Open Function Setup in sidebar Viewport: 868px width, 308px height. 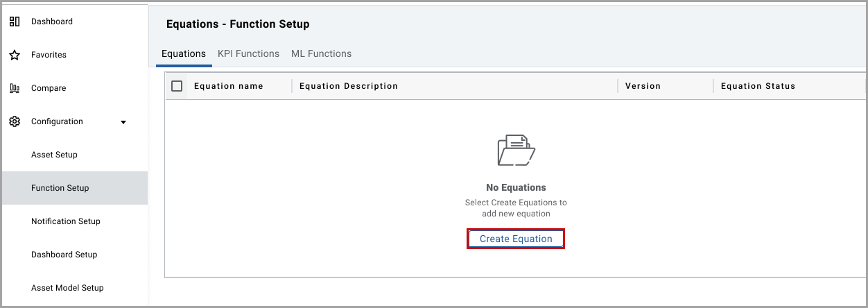point(60,188)
